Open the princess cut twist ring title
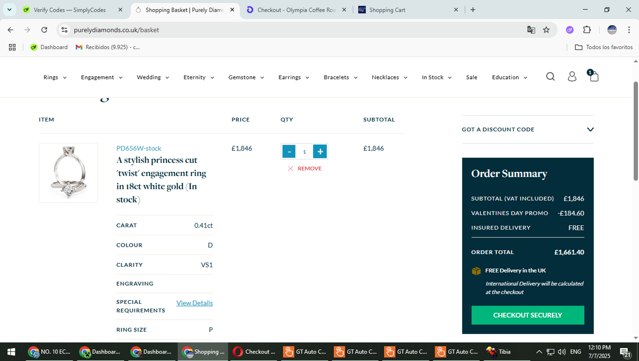Screen dimensions: 639x361 pos(161,180)
